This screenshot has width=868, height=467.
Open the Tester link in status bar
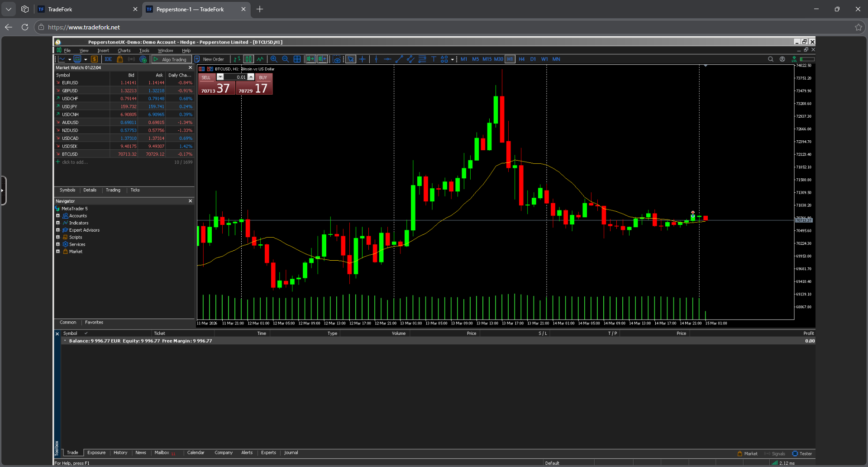pyautogui.click(x=802, y=453)
